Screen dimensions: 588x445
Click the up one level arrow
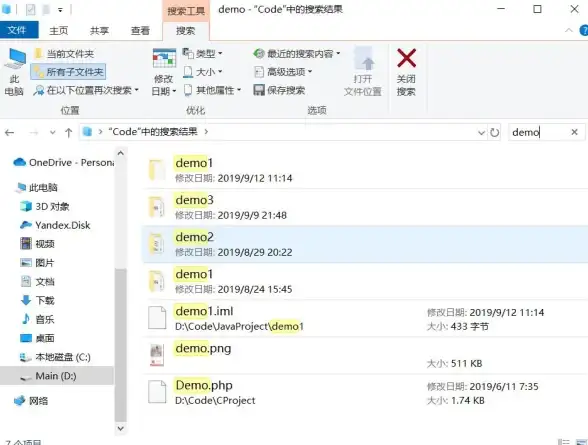[x=68, y=132]
